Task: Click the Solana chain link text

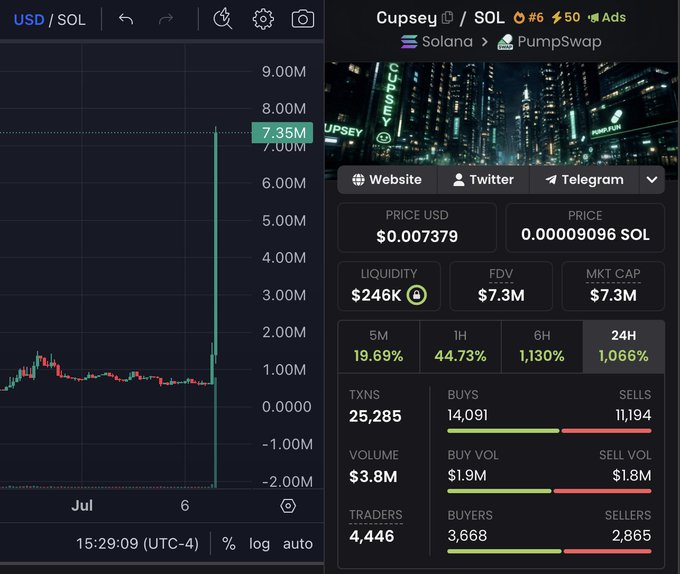Action: coord(447,42)
